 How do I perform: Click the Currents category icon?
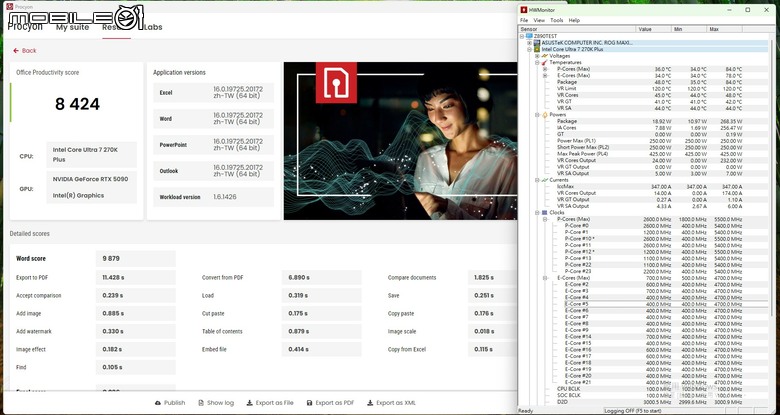[545, 180]
